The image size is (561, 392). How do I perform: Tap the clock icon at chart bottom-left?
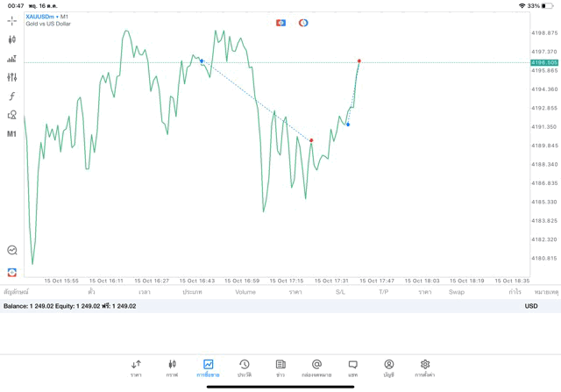pos(11,251)
